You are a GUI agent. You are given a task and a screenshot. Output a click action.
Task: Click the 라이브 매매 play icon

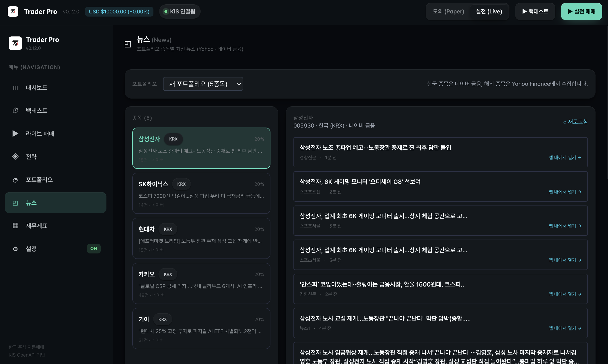coord(15,134)
